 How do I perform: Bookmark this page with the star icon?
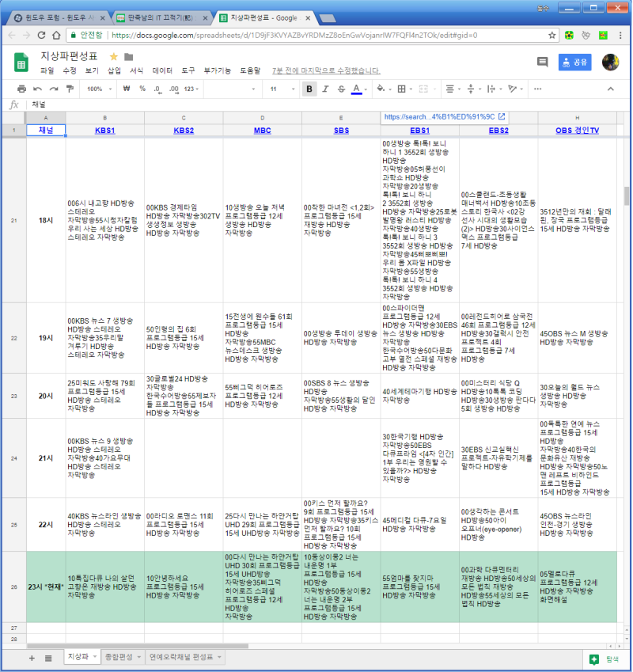pyautogui.click(x=552, y=35)
